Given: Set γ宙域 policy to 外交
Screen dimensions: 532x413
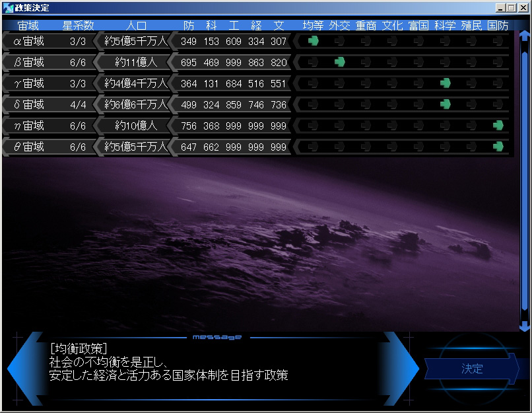Looking at the screenshot, I should [x=339, y=83].
